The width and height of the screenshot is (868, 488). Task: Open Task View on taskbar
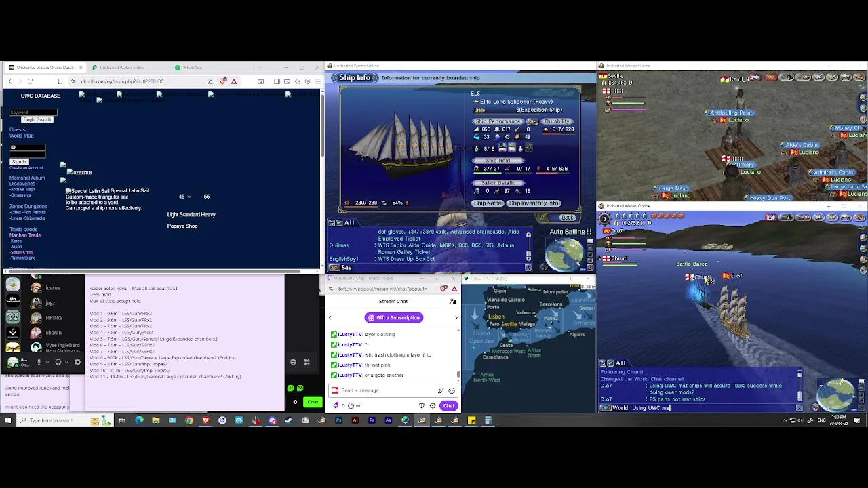click(x=122, y=420)
